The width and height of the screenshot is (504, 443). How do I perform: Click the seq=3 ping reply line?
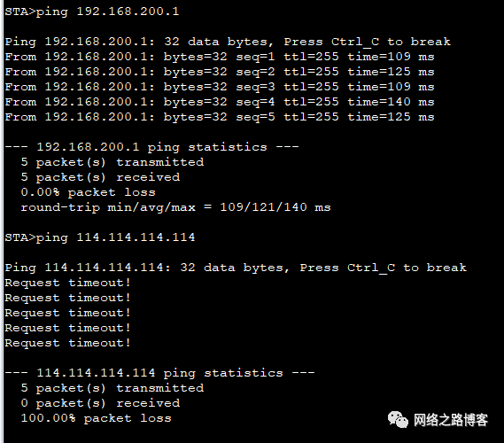(220, 87)
